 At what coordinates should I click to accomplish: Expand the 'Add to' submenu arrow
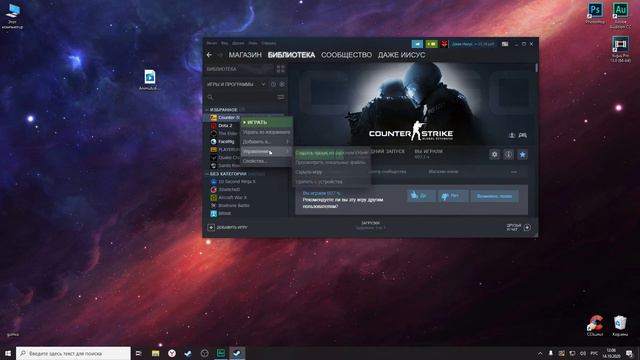coord(287,142)
